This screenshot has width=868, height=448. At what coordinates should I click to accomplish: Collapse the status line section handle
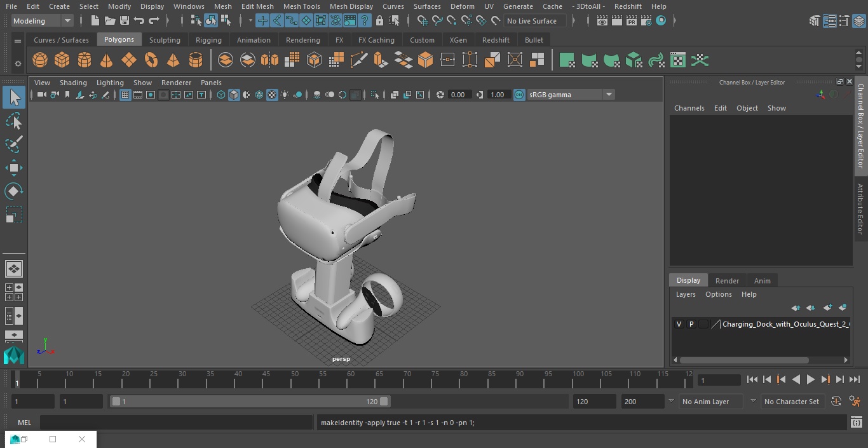(x=82, y=21)
